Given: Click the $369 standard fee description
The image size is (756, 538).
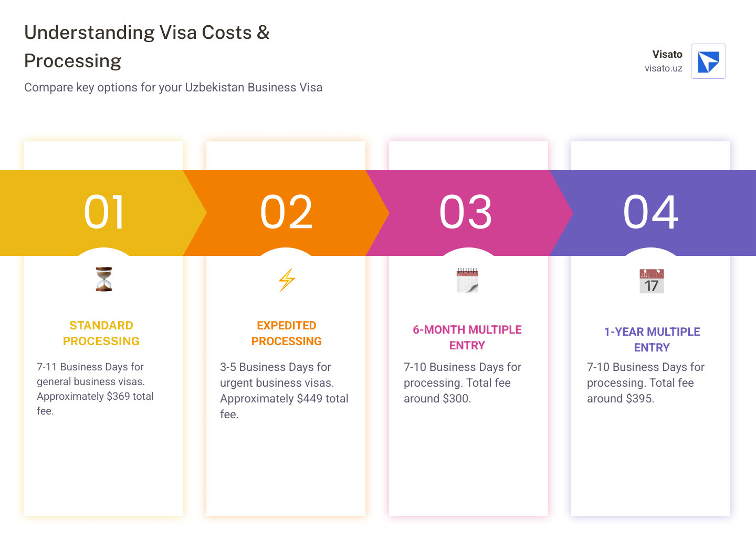Looking at the screenshot, I should (95, 389).
